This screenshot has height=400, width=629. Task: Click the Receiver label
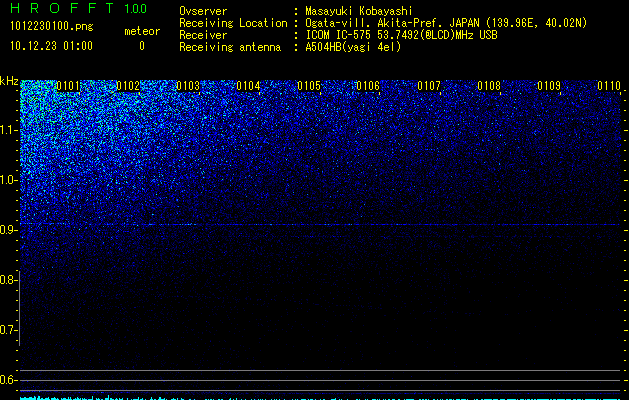[x=203, y=35]
